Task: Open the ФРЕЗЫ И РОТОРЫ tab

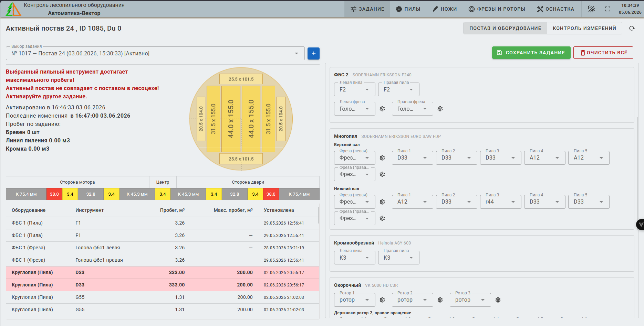Action: 497,9
